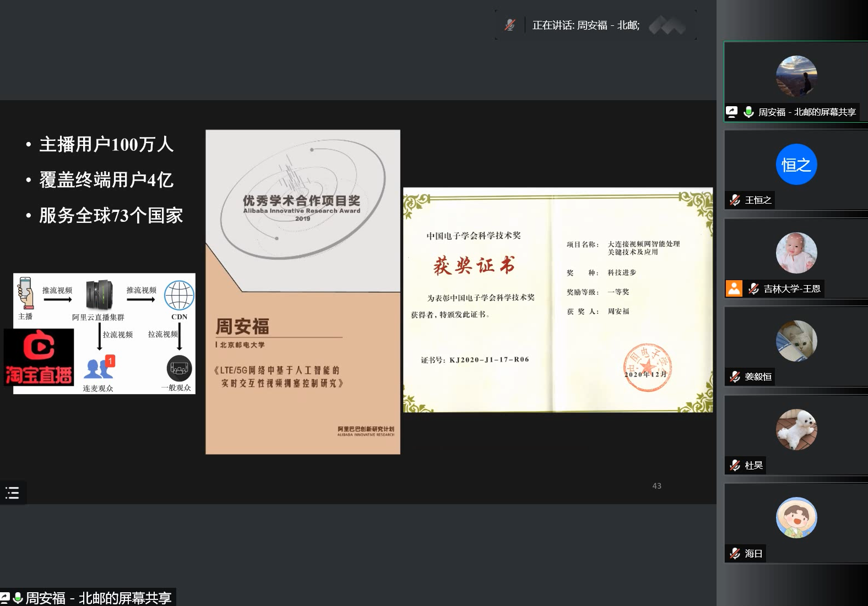Select 姜毅恒's cat avatar
Image resolution: width=868 pixels, height=606 pixels.
click(796, 341)
